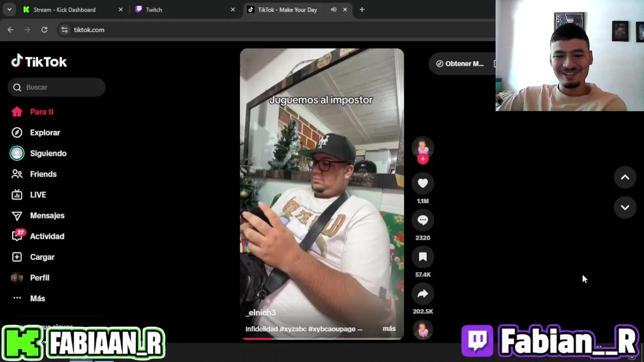View site information icon
The image size is (644, 362).
[64, 30]
